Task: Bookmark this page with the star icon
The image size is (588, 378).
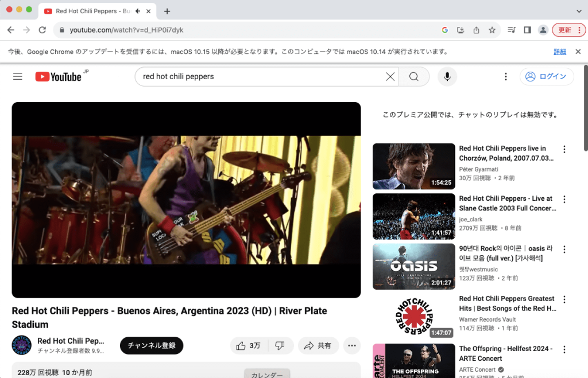Action: (492, 30)
